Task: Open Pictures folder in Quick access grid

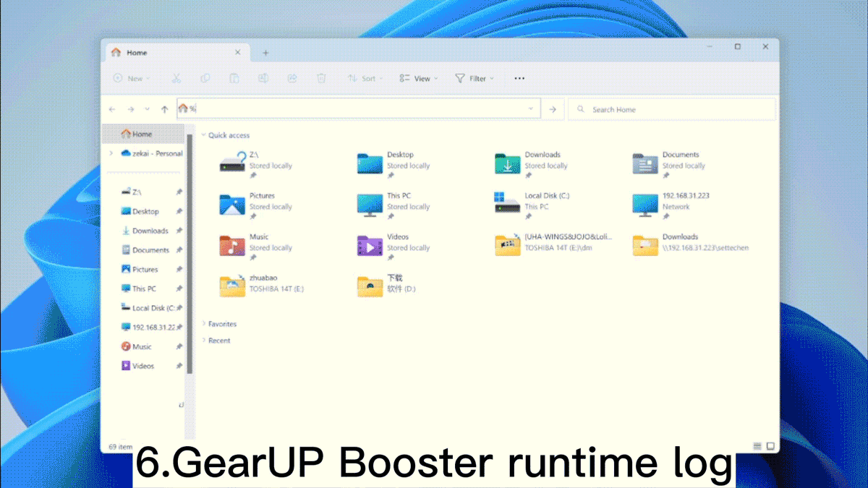Action: pos(256,205)
